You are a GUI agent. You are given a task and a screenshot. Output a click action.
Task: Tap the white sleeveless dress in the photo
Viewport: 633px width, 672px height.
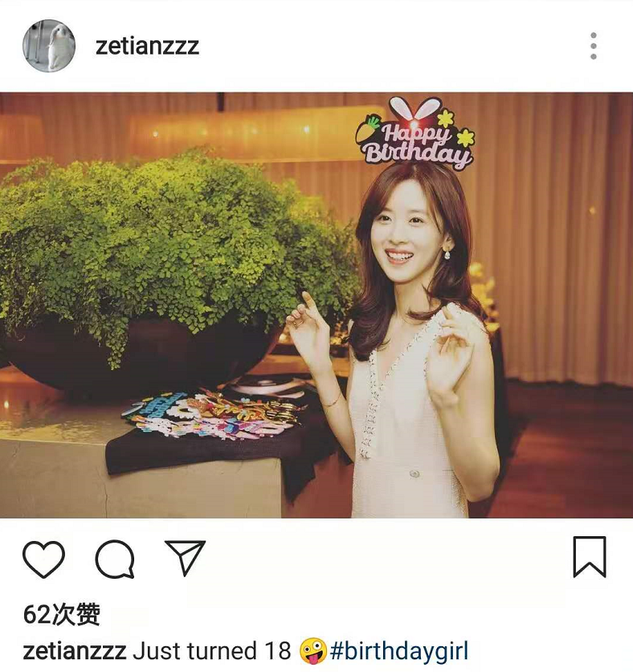pyautogui.click(x=405, y=424)
